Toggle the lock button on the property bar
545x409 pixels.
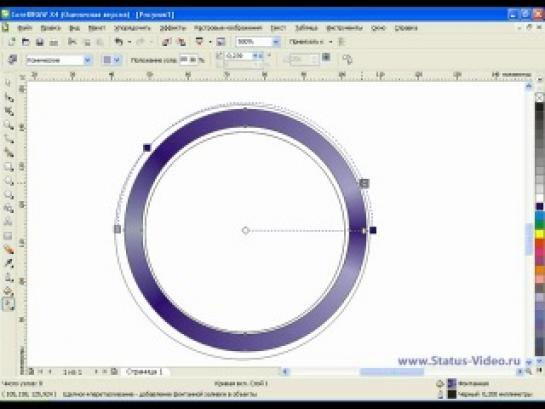pyautogui.click(x=326, y=57)
